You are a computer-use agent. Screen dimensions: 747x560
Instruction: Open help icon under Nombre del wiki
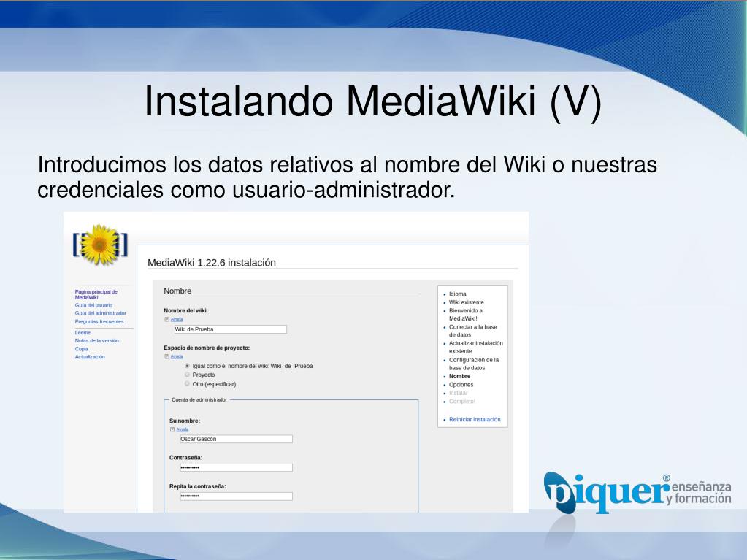coord(166,320)
